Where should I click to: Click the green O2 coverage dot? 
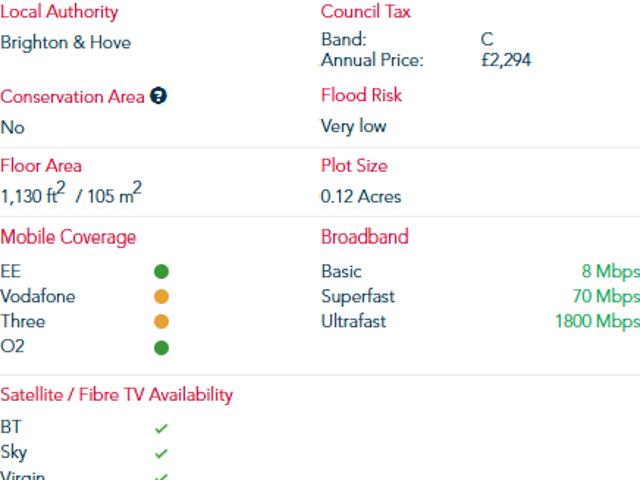pos(162,348)
